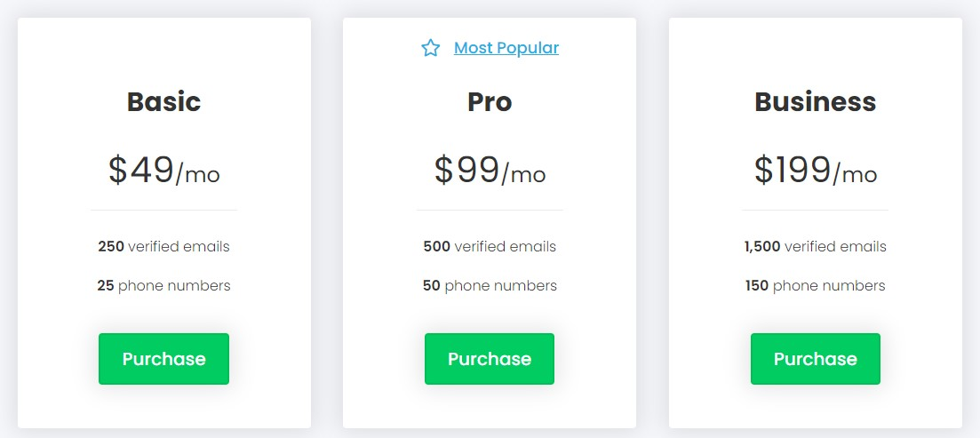
Task: Click the $49/mo price
Action: [x=163, y=171]
